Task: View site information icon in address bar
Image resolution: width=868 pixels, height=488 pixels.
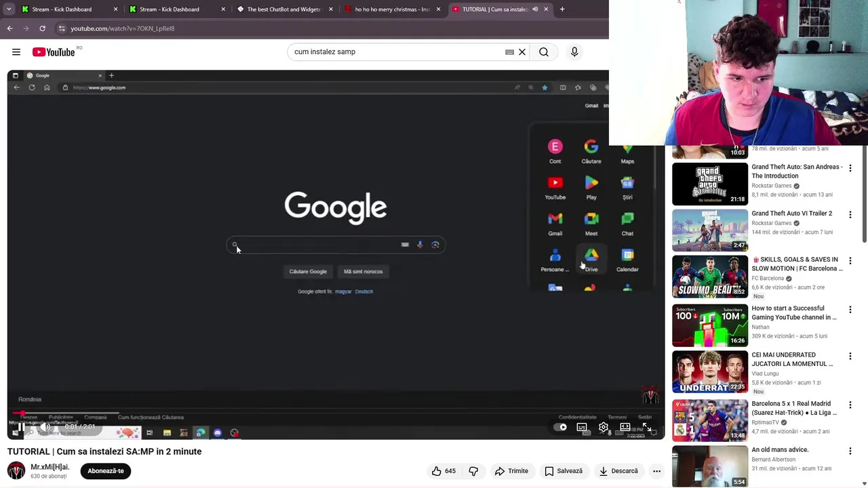Action: point(62,28)
